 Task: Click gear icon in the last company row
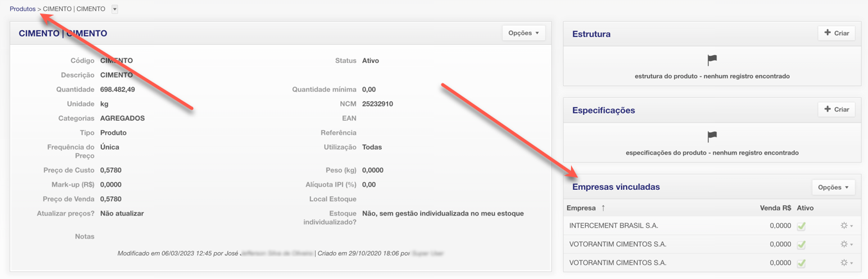tap(846, 263)
